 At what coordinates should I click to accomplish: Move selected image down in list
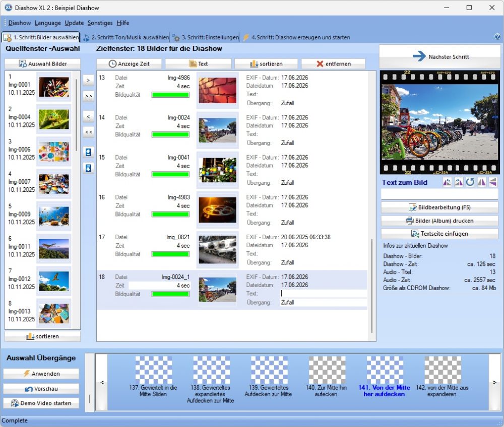click(x=88, y=168)
